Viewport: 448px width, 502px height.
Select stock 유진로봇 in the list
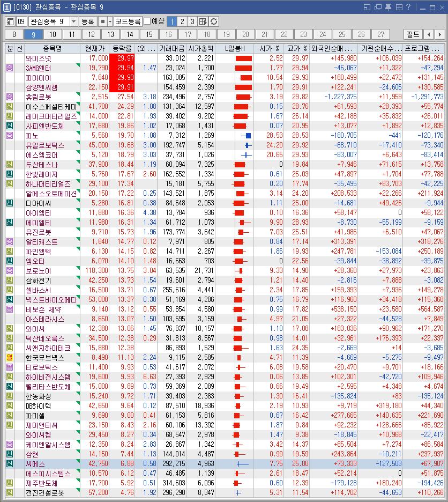(39, 232)
